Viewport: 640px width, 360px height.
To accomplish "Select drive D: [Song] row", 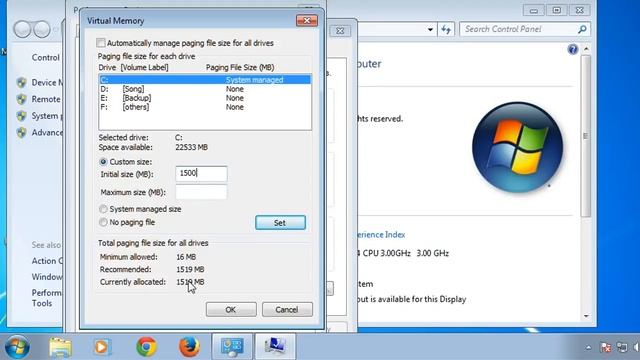I will (x=205, y=89).
